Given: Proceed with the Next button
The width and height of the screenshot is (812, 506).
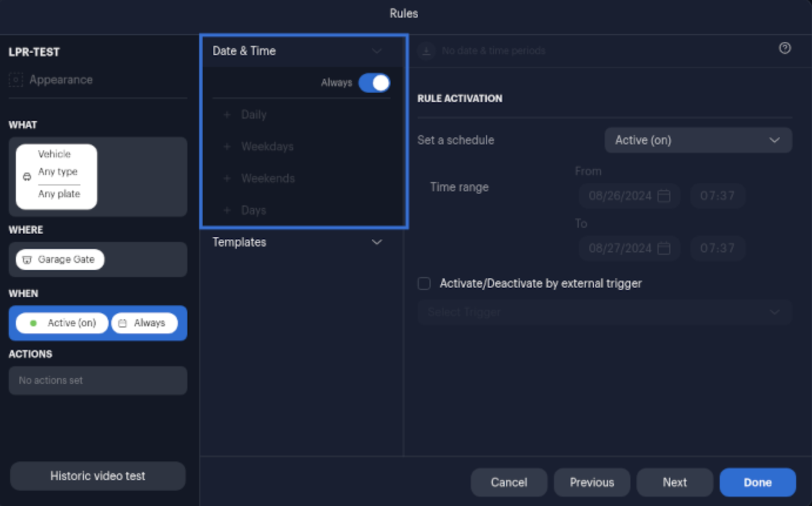Looking at the screenshot, I should [675, 483].
